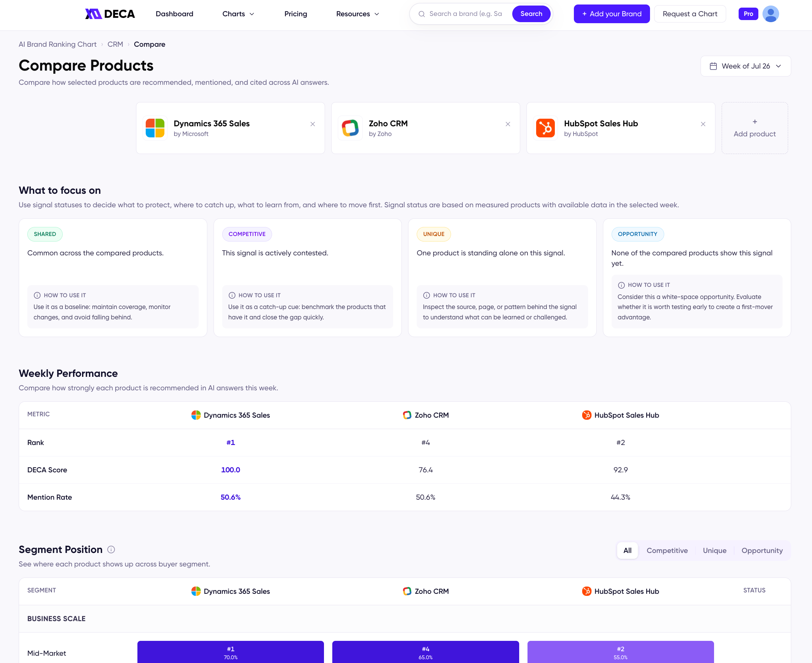Click the Dynamics 365 Sales card logo
Image resolution: width=812 pixels, height=663 pixels.
click(x=155, y=128)
